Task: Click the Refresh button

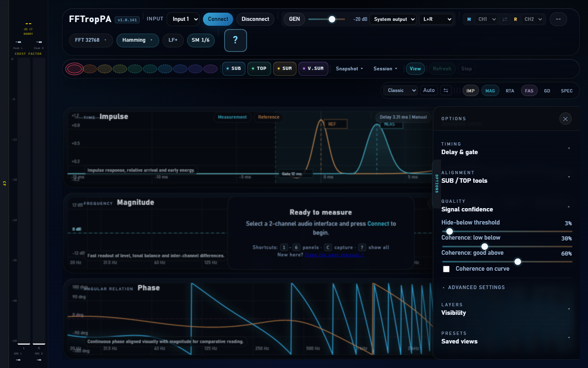Action: (x=442, y=69)
